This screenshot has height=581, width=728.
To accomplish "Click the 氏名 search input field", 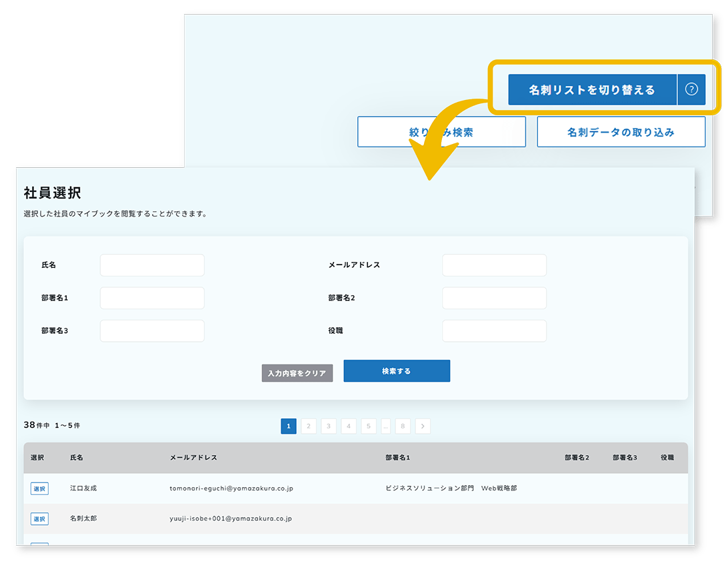I will tap(151, 265).
